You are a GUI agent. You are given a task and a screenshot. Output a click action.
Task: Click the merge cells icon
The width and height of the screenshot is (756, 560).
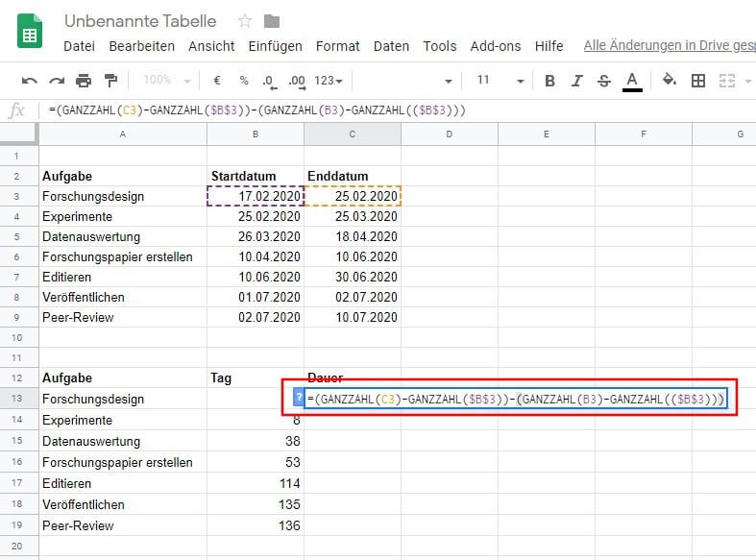[x=727, y=81]
